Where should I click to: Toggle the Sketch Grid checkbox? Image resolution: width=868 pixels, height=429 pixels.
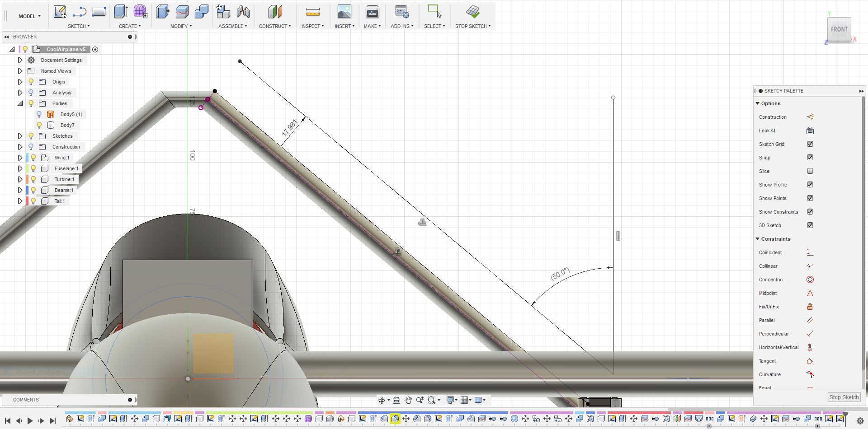click(810, 144)
